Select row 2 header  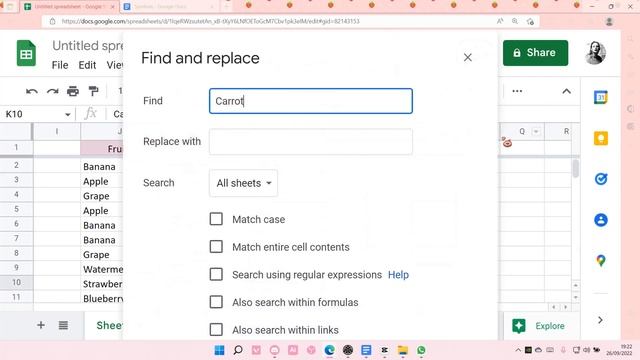(16, 165)
